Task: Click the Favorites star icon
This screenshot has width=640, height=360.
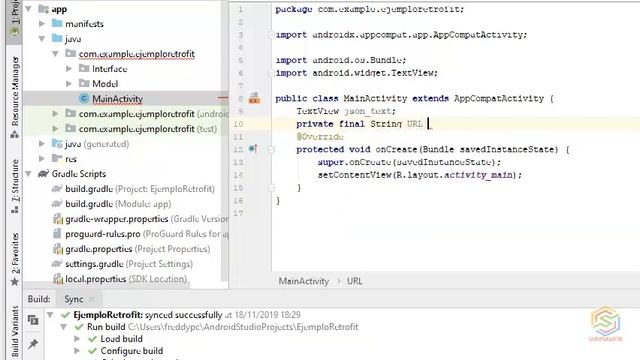Action: [15, 282]
